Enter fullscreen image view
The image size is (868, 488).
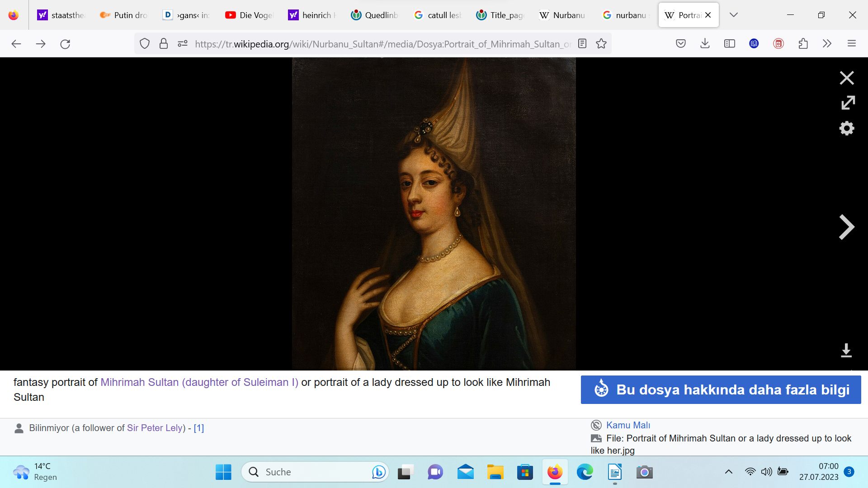click(848, 103)
